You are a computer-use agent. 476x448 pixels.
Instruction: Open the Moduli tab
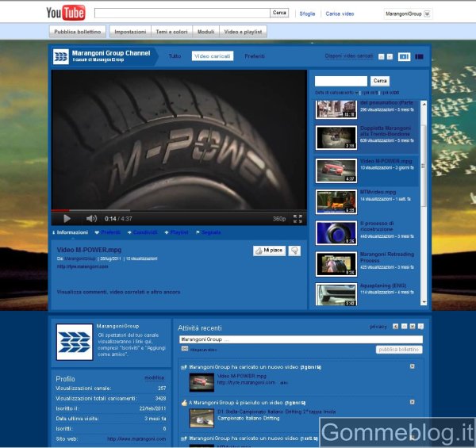pyautogui.click(x=205, y=32)
